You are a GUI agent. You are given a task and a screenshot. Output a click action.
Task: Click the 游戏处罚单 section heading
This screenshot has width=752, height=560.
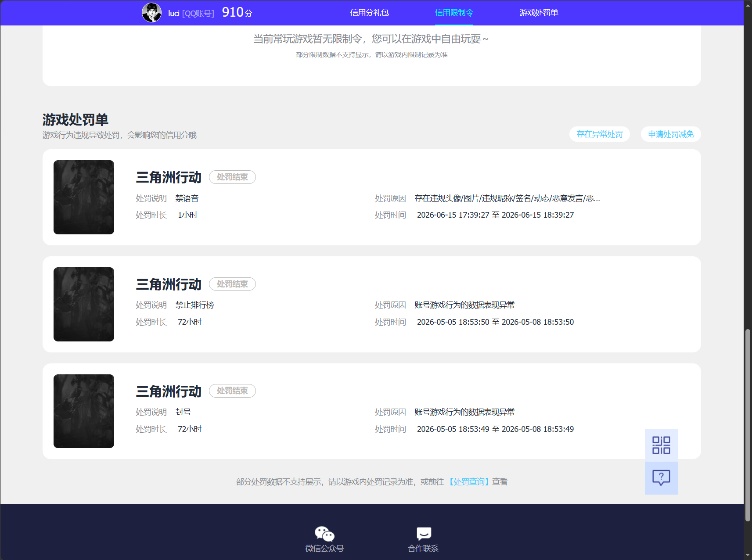(x=76, y=119)
